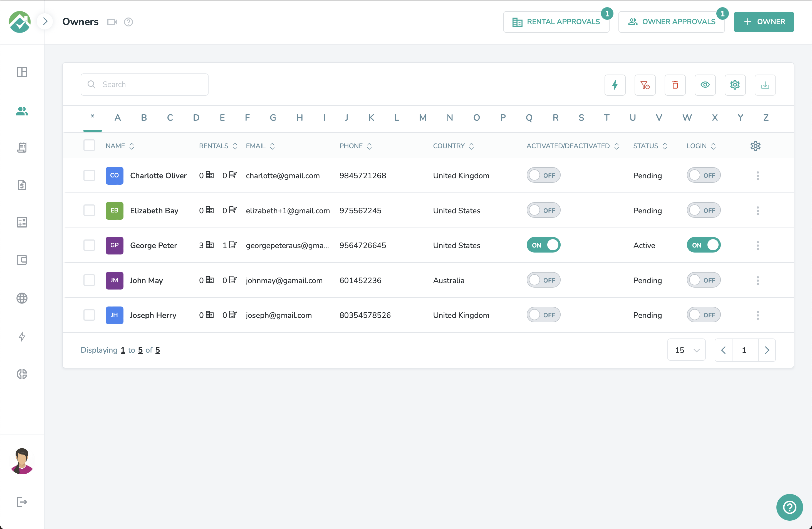Click the lightning bolt quick actions icon

(x=615, y=85)
